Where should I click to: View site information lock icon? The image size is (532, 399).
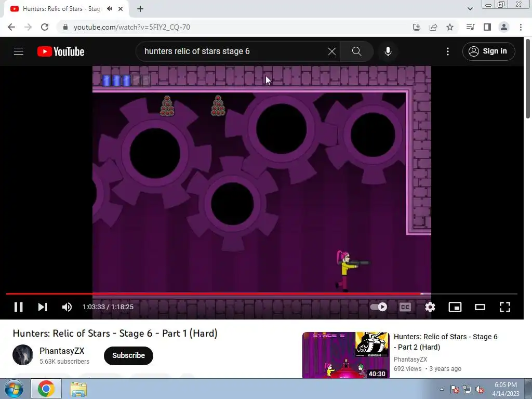(65, 27)
